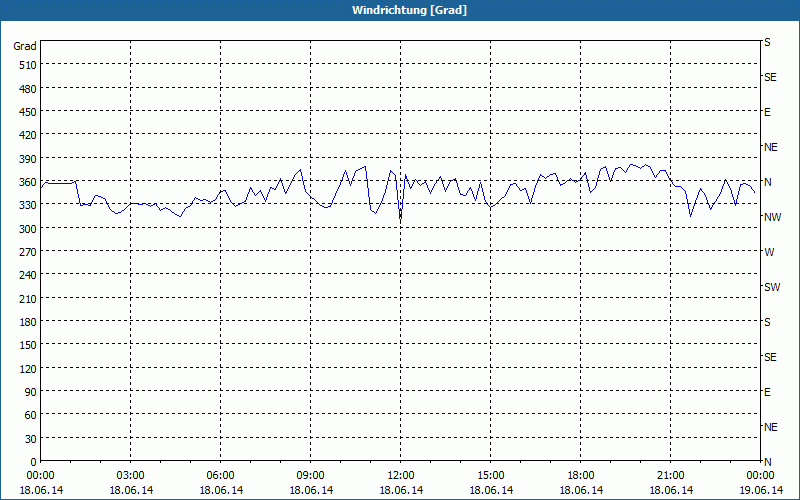Click the 330 y-axis value
Viewport: 800px width, 500px height.
(28, 205)
